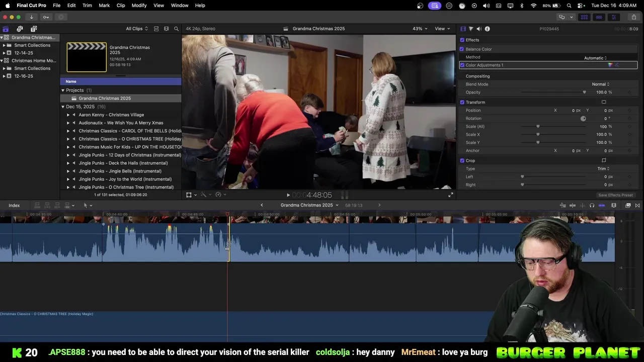Open the clip appearance filmstrip button in timeline
Viewport: 644px width, 362px height.
pos(614,205)
